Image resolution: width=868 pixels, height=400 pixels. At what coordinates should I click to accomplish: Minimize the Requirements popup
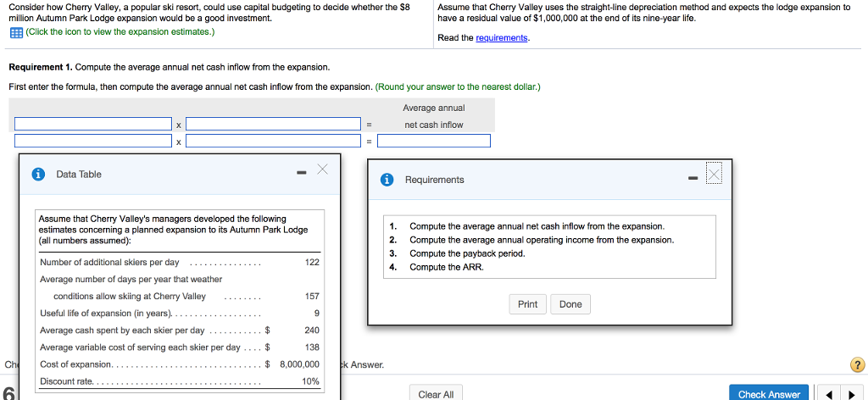coord(693,178)
